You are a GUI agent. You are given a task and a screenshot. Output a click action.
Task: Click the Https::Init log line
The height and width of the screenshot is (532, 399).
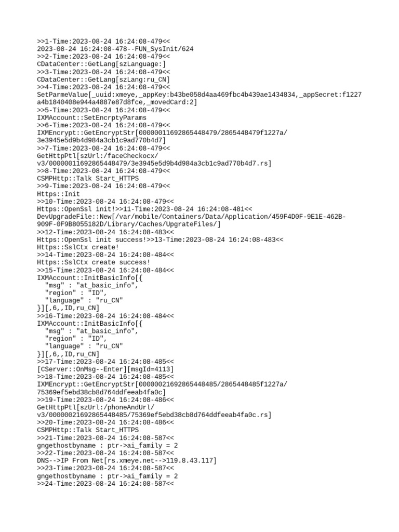58,194
